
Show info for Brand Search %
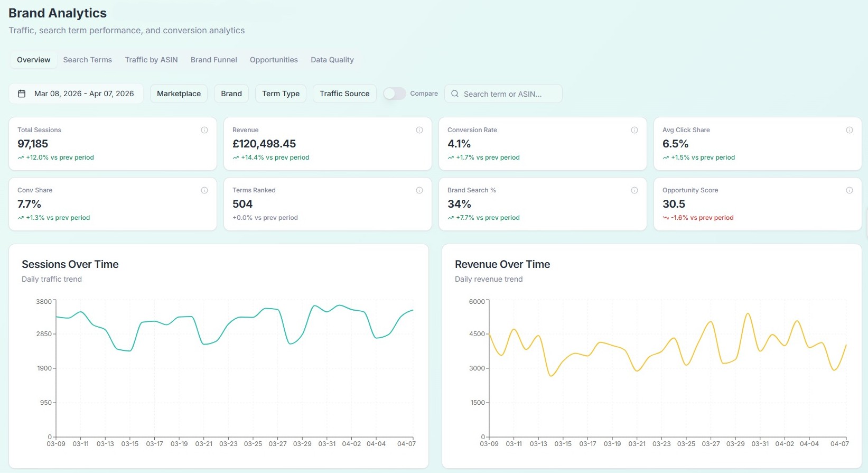(x=634, y=190)
